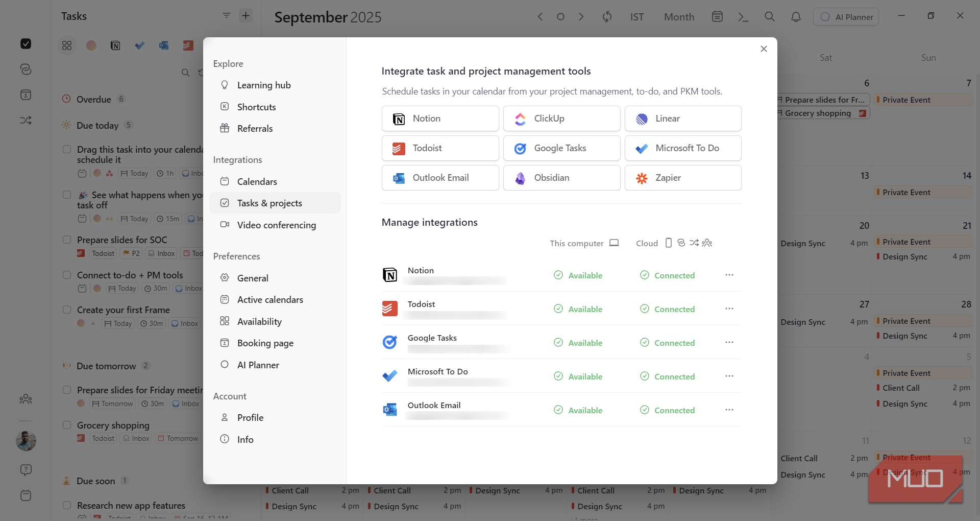Viewport: 980px width, 521px height.
Task: Toggle the AI Planner switch in top bar
Action: [x=846, y=17]
